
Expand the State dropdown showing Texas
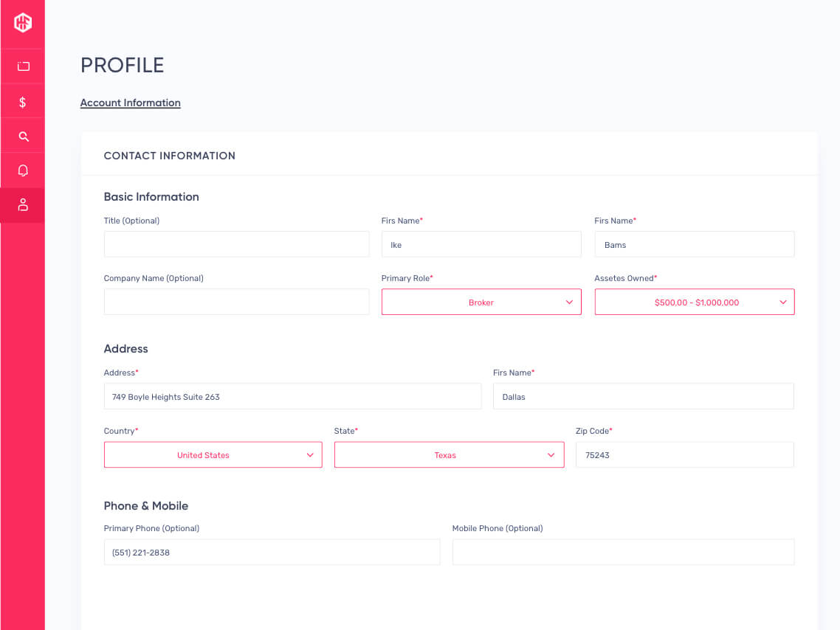(449, 454)
